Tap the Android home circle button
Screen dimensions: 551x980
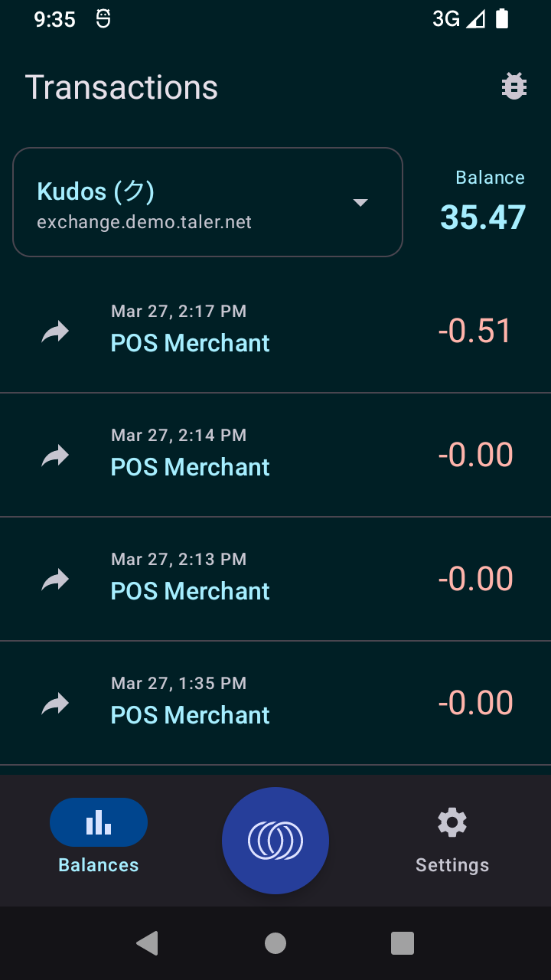(x=275, y=943)
